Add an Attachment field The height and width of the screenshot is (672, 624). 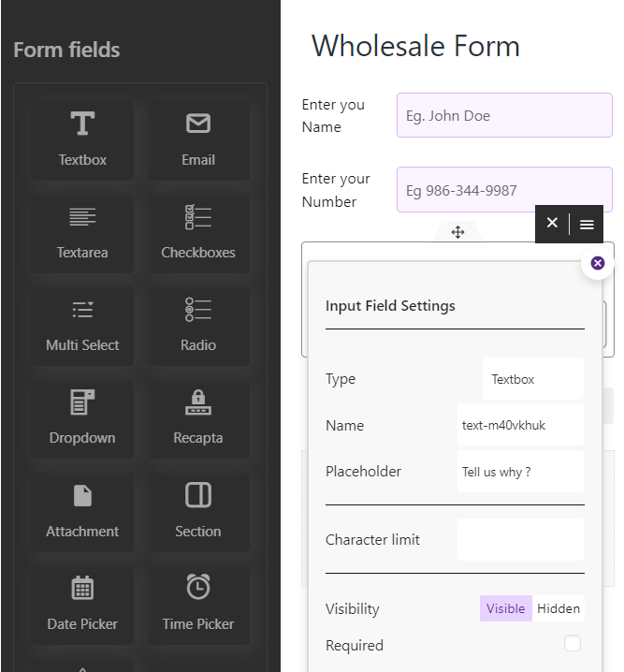pyautogui.click(x=82, y=510)
